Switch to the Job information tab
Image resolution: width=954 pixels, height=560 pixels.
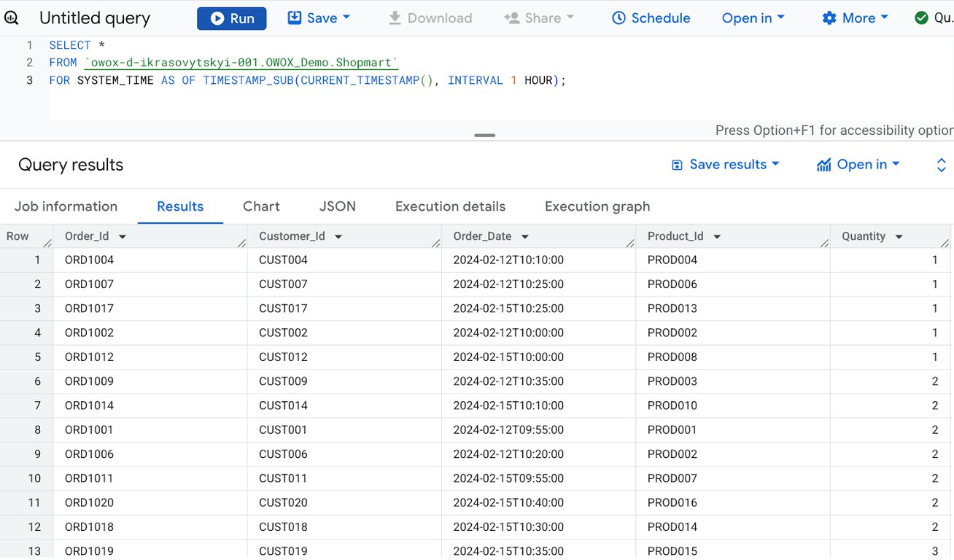[x=66, y=206]
